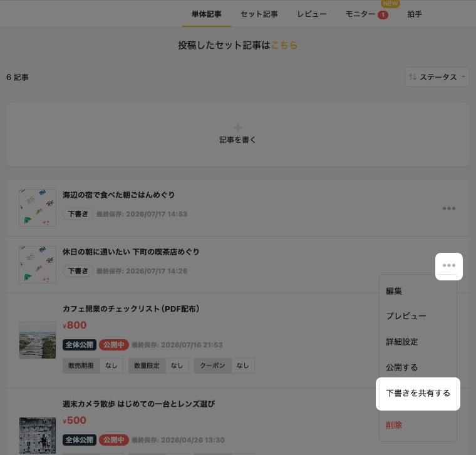
Task: Toggle the three-dot menu for 休日の朝に通いたい 下町の喫茶店めぐり
Action: click(x=448, y=266)
